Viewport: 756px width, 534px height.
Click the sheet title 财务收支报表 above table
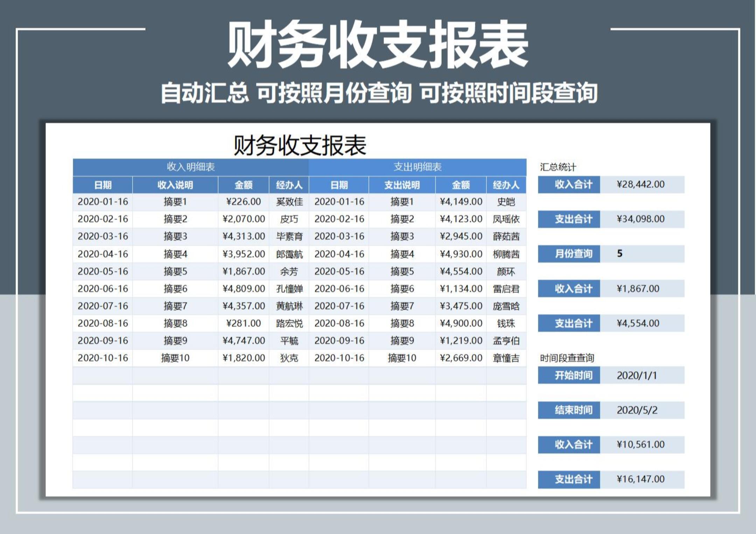pyautogui.click(x=300, y=145)
